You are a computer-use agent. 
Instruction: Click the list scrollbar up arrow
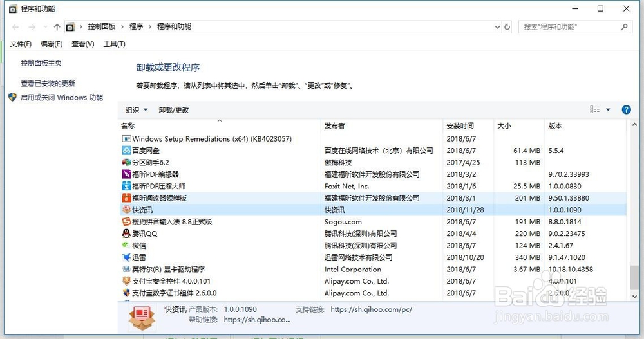[634, 124]
